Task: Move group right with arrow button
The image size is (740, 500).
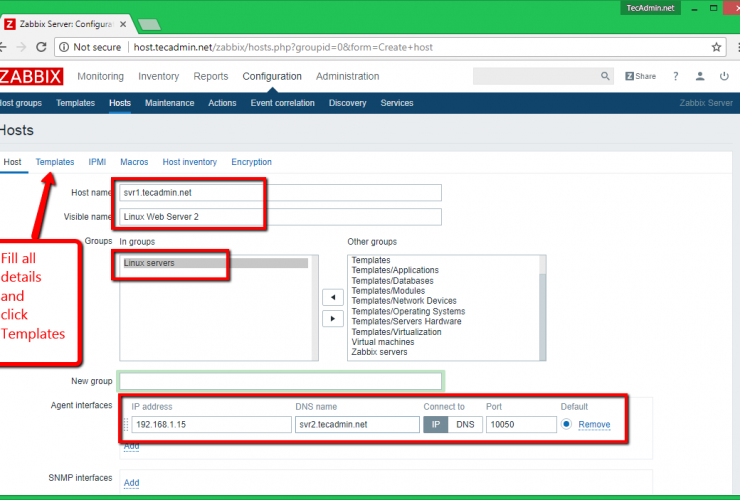Action: coord(331,319)
